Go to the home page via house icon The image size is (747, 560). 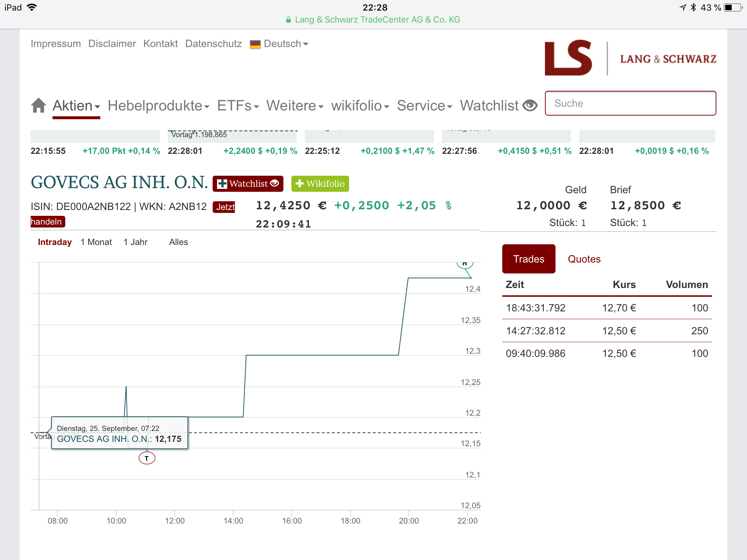tap(38, 106)
